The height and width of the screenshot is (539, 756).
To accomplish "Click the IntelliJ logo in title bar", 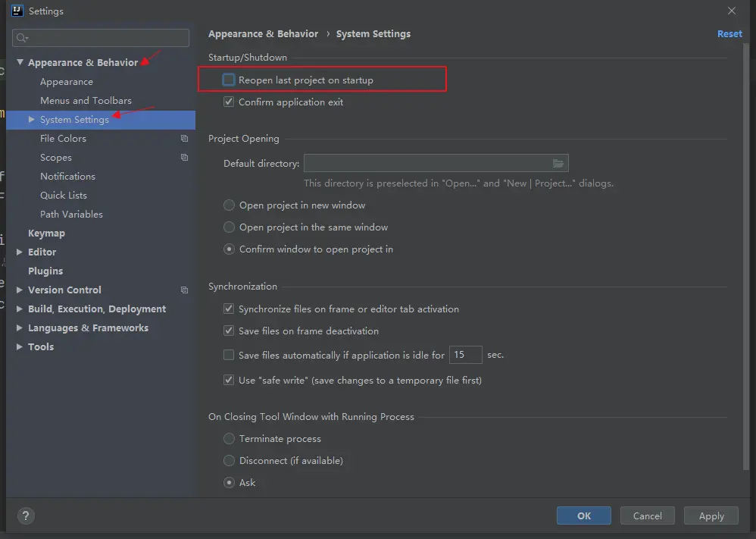I will [17, 11].
